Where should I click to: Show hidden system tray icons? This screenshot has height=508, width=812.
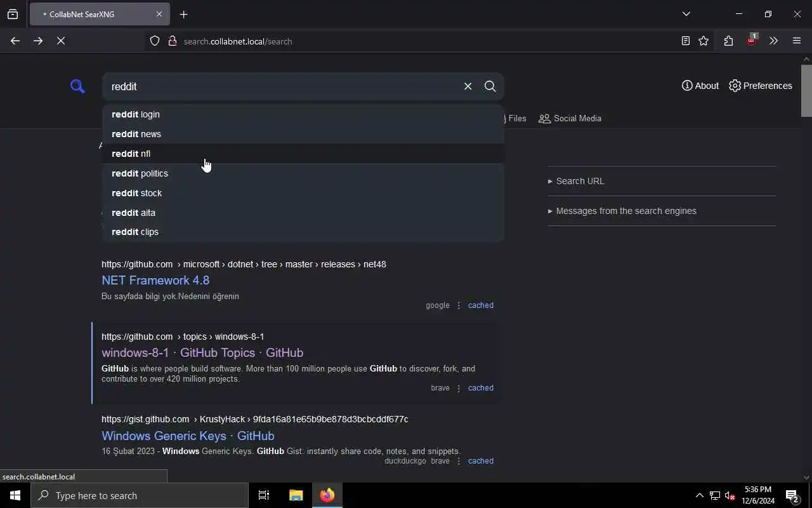pyautogui.click(x=699, y=495)
